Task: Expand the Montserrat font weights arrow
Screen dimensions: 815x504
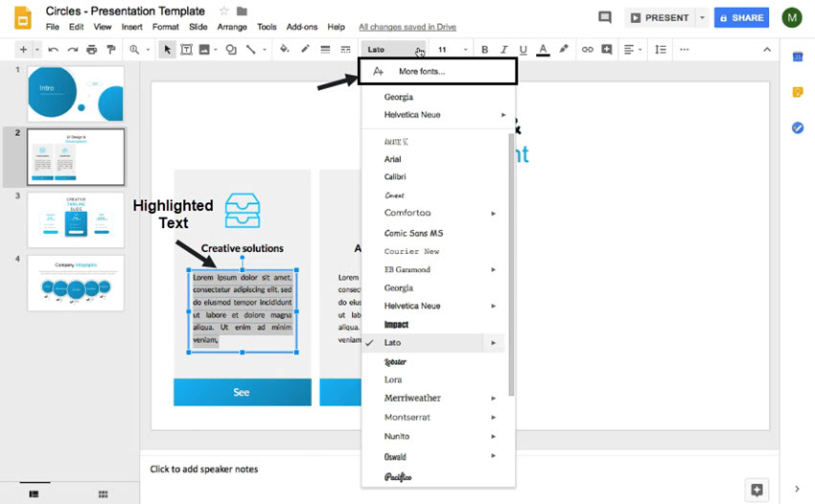Action: 493,417
